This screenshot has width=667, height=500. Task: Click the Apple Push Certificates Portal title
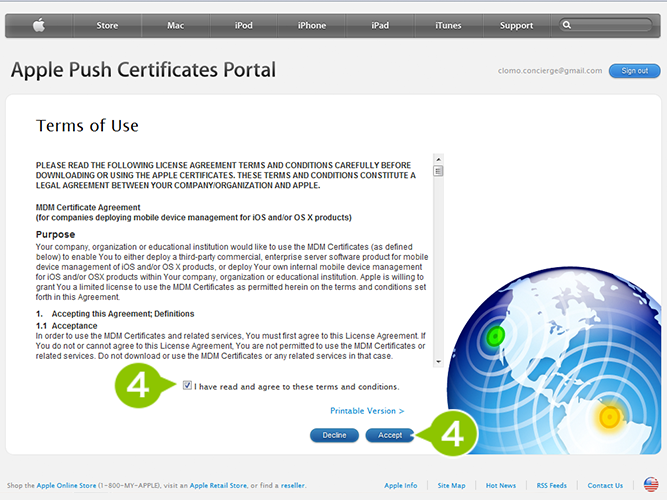point(143,70)
